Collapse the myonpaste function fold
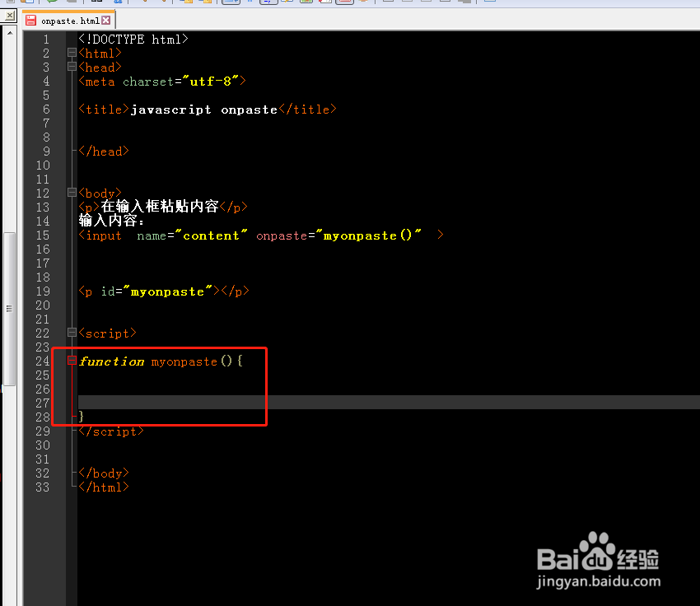 (71, 360)
